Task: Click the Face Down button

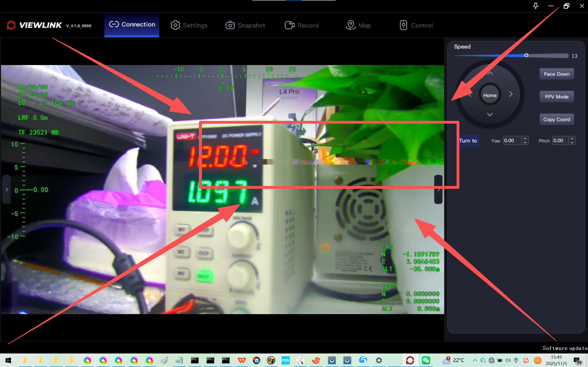Action: pos(556,74)
